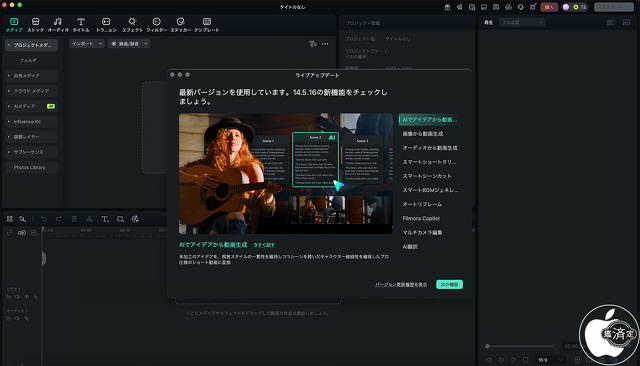This screenshot has width=640, height=366.
Task: Select the フォルダ folder item
Action: click(28, 60)
